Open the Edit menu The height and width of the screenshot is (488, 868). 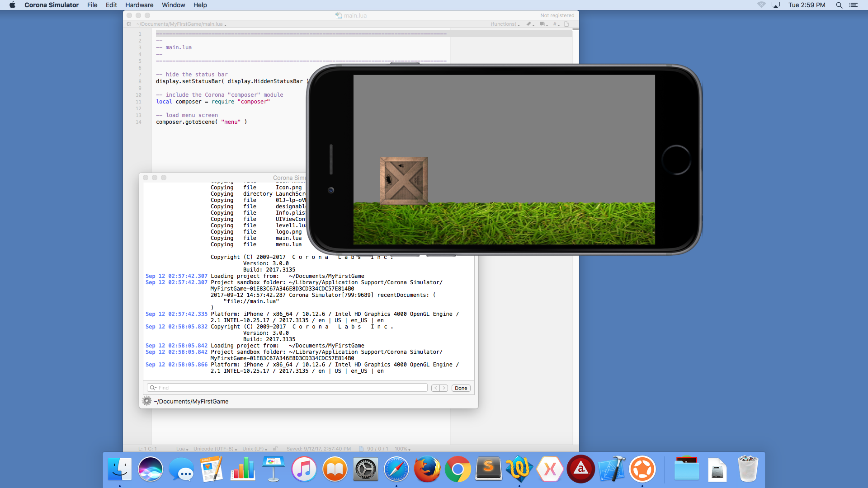(x=111, y=5)
